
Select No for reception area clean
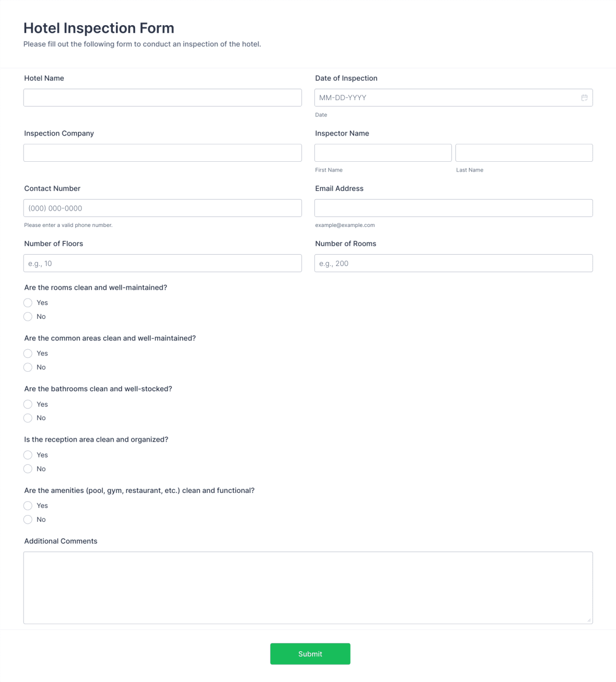coord(28,469)
